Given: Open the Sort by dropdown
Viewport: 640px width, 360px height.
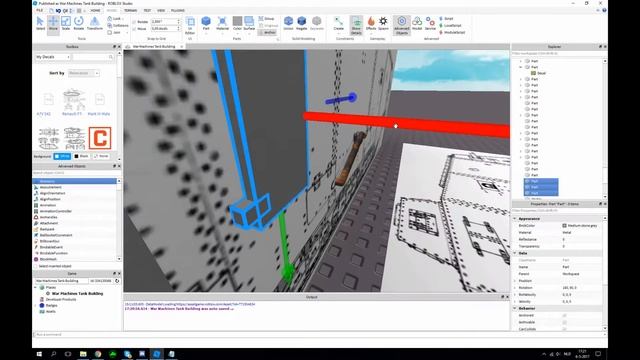Looking at the screenshot, I should click(x=83, y=73).
